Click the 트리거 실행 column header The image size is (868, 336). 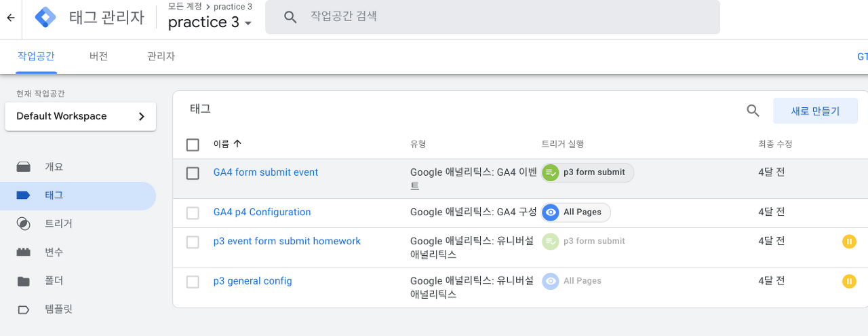(563, 144)
